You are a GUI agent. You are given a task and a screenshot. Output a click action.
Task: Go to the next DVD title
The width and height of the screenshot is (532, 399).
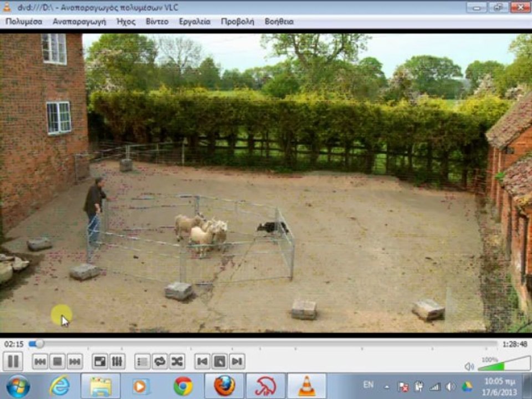tap(237, 362)
